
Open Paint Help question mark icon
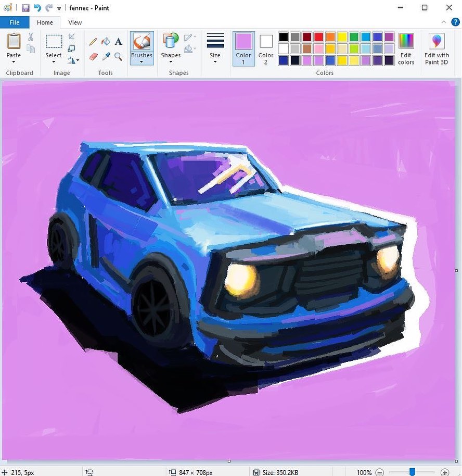[x=455, y=22]
